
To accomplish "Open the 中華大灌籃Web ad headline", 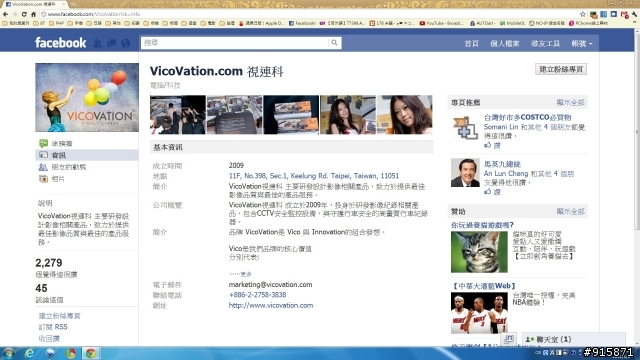I will [484, 286].
